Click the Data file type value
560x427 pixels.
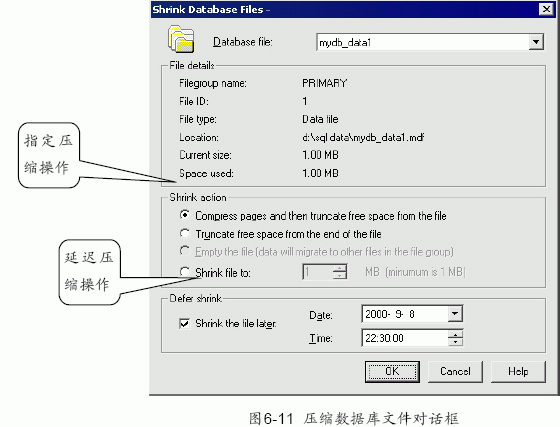pyautogui.click(x=320, y=119)
